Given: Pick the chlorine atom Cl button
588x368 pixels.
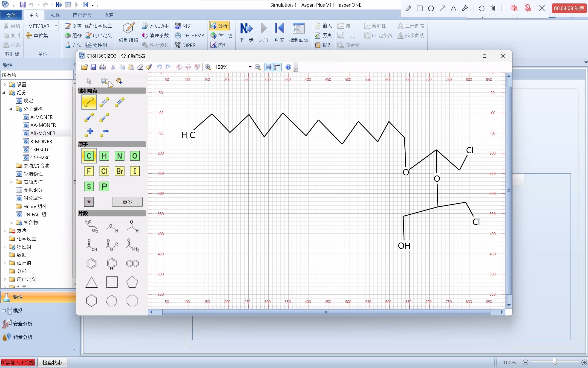Looking at the screenshot, I should click(104, 171).
